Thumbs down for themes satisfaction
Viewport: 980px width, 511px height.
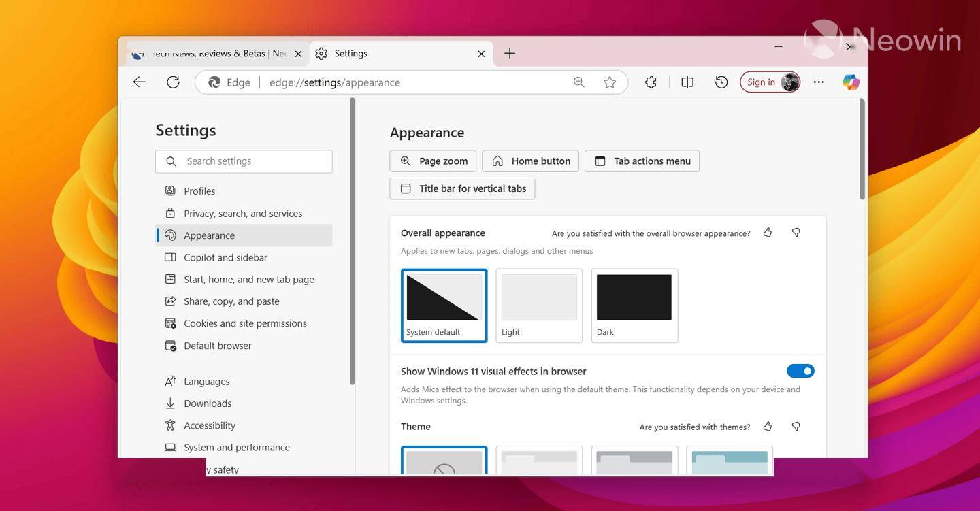(x=796, y=427)
